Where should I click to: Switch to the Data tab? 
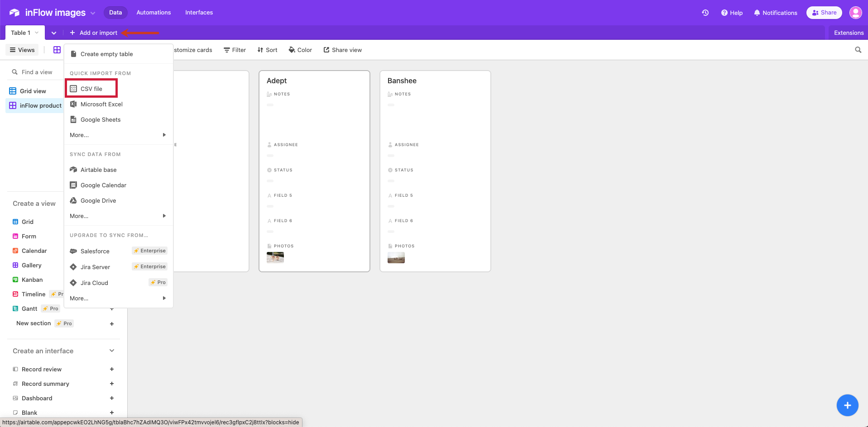[115, 13]
